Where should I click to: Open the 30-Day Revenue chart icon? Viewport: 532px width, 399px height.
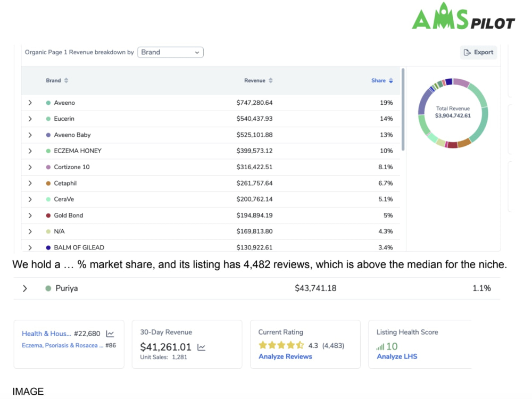click(x=201, y=347)
